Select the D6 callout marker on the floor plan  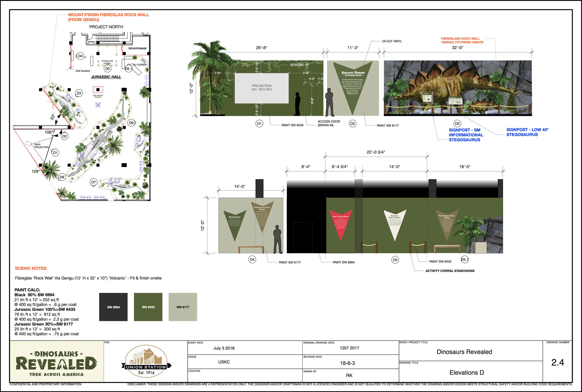[x=131, y=123]
